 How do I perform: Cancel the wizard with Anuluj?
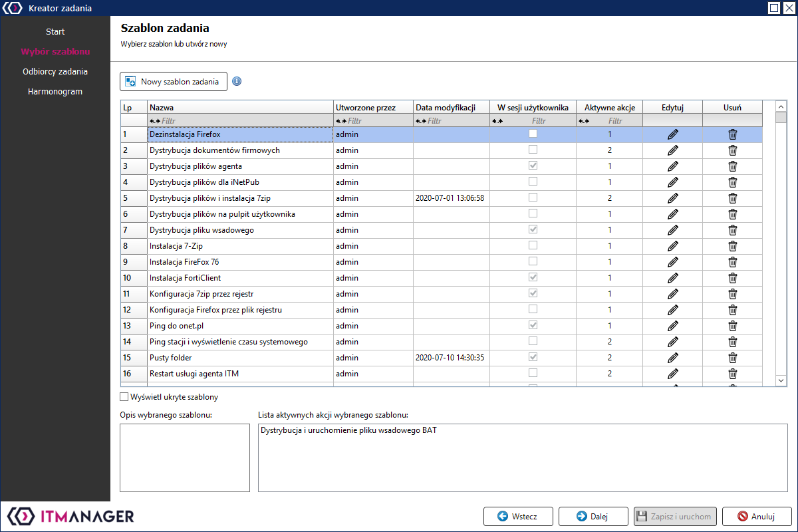[757, 516]
